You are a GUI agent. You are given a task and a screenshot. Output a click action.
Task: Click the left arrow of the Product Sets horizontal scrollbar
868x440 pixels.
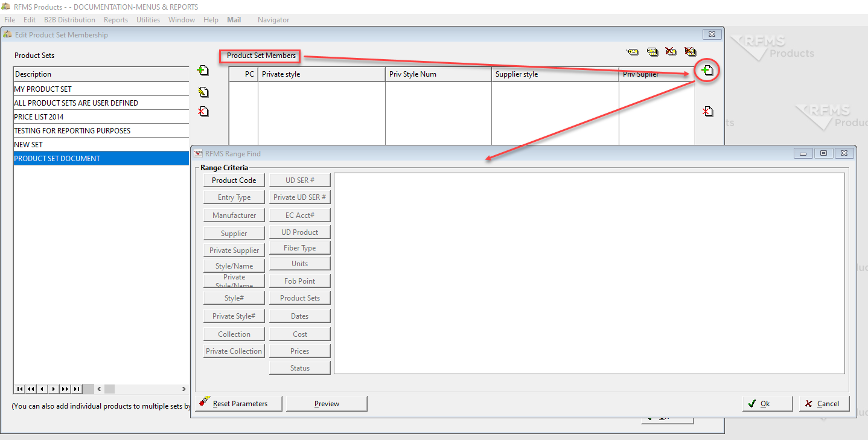pyautogui.click(x=99, y=389)
